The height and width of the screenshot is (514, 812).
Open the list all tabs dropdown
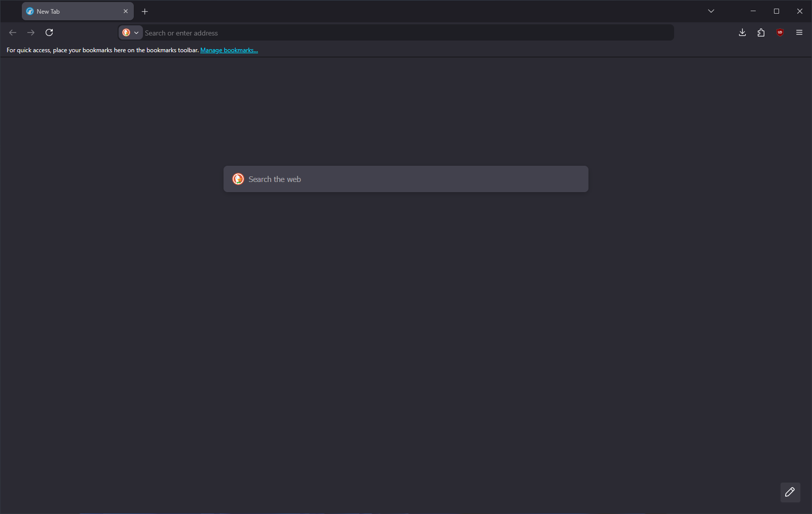pos(711,11)
